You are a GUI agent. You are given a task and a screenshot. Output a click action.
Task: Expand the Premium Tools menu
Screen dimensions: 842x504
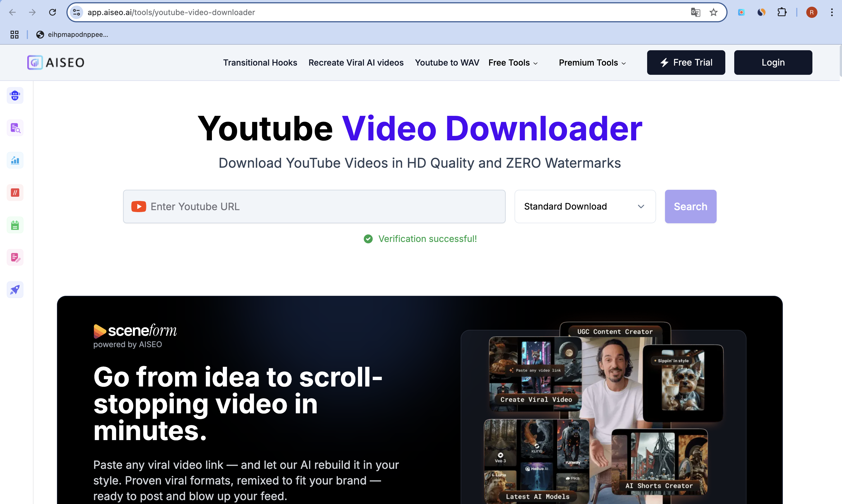pyautogui.click(x=592, y=63)
